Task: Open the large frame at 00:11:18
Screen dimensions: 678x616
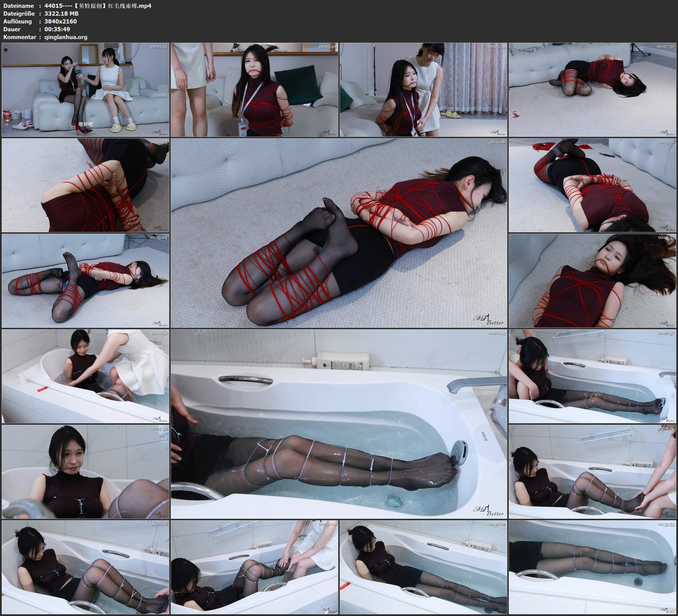Action: tap(339, 233)
